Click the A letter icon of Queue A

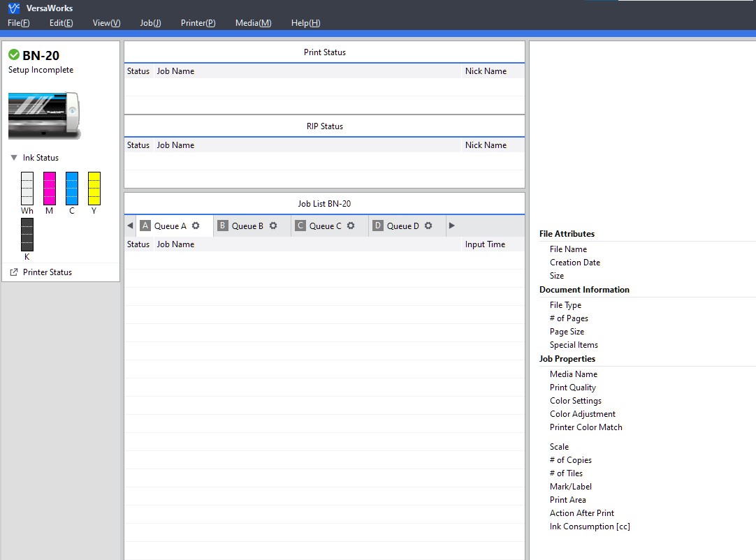[145, 226]
